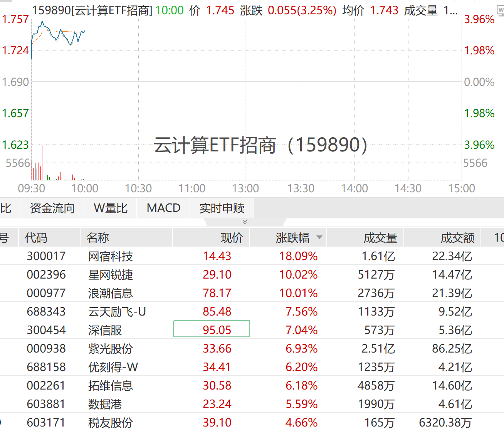Screen dimensions: 504x430
Task: Select the 网宿科技 row name
Action: click(x=111, y=256)
